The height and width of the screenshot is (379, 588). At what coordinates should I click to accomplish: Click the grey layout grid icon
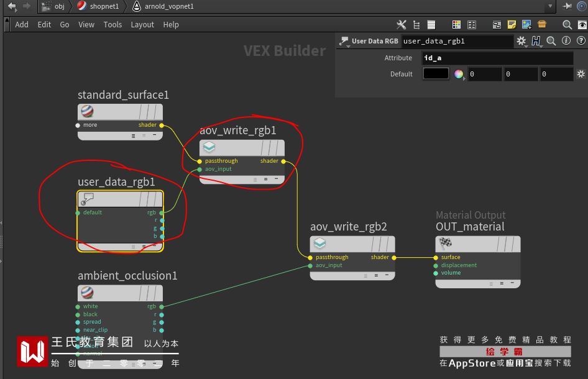point(472,25)
